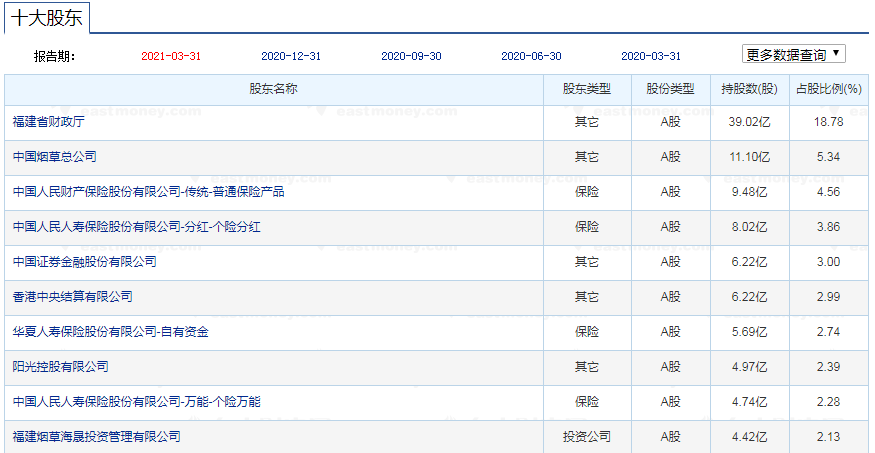Click the 8.02亿 holdings value

(x=749, y=227)
